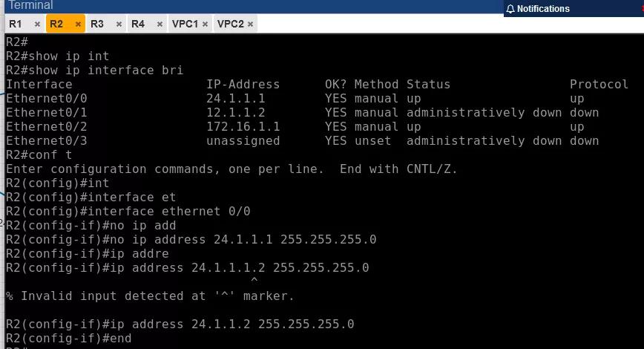The height and width of the screenshot is (349, 644).
Task: Close the VPC1 tab
Action: click(x=206, y=25)
